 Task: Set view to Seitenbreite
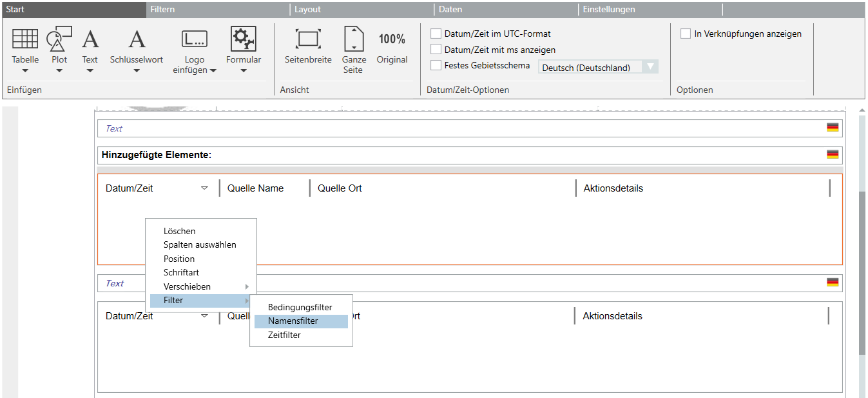[308, 39]
